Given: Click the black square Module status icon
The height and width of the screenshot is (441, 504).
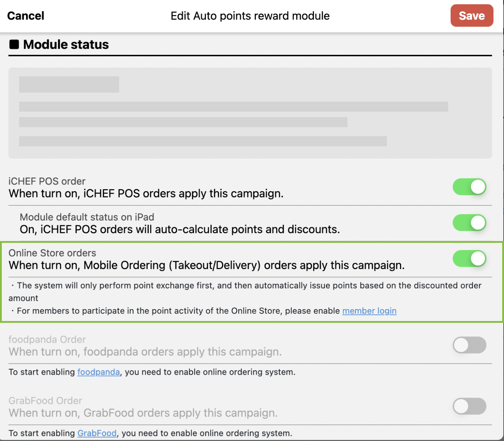Looking at the screenshot, I should pyautogui.click(x=14, y=45).
